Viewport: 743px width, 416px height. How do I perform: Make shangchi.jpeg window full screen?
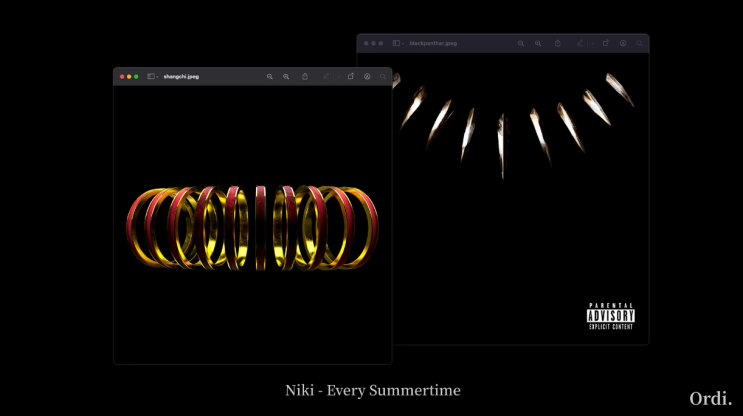[136, 76]
